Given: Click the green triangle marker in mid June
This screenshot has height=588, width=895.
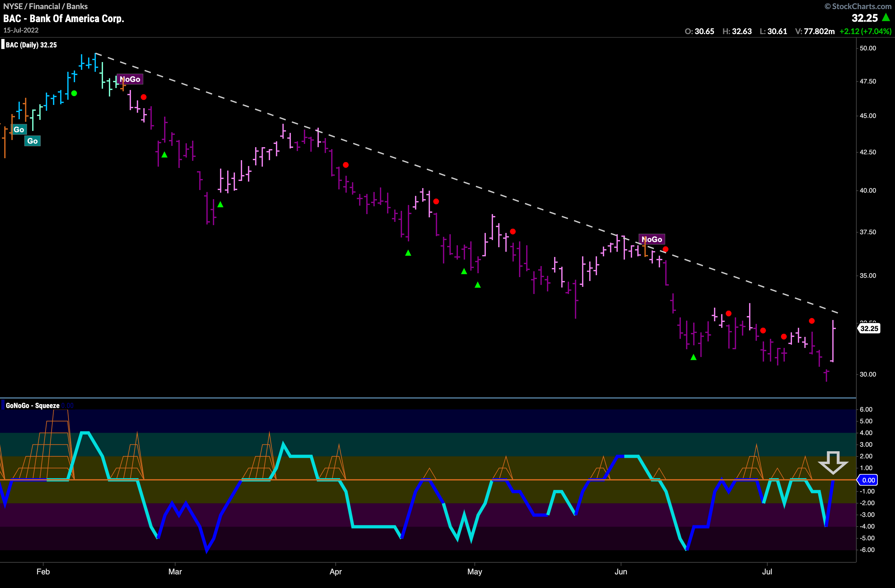Looking at the screenshot, I should [x=694, y=357].
